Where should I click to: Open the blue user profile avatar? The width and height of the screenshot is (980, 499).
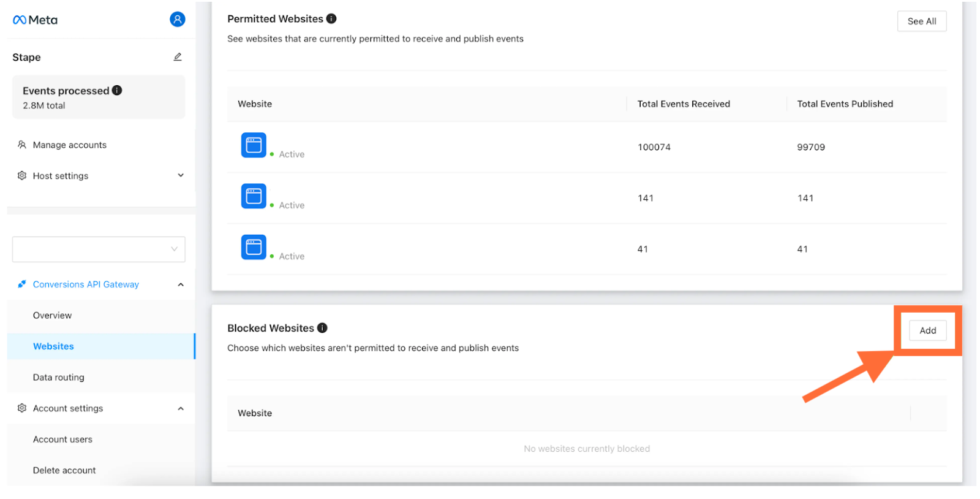pos(177,20)
